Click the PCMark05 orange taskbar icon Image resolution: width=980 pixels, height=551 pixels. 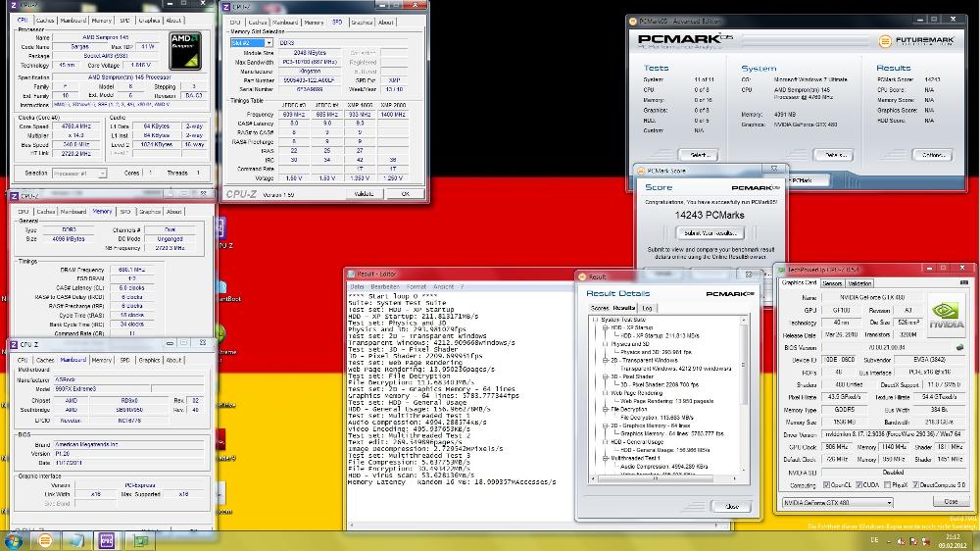coord(45,540)
